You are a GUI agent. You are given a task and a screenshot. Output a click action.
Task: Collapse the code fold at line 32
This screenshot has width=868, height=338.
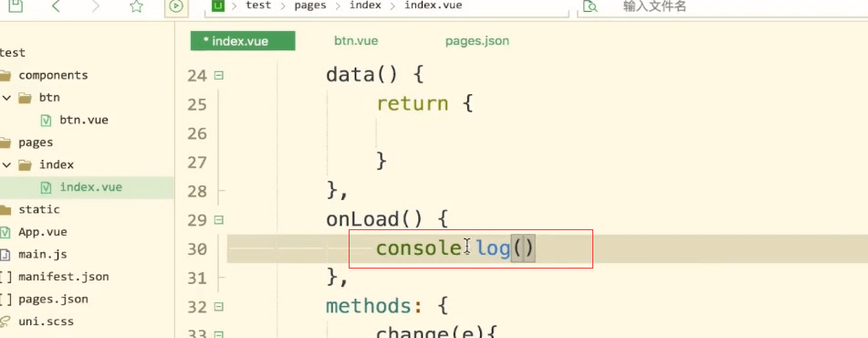219,306
